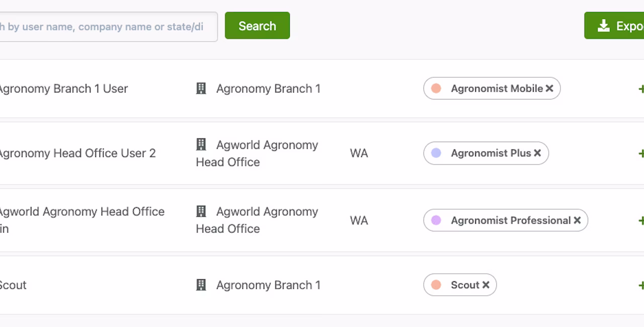Click orange dot in Agronomist Mobile tag
Image resolution: width=644 pixels, height=327 pixels.
pyautogui.click(x=436, y=89)
